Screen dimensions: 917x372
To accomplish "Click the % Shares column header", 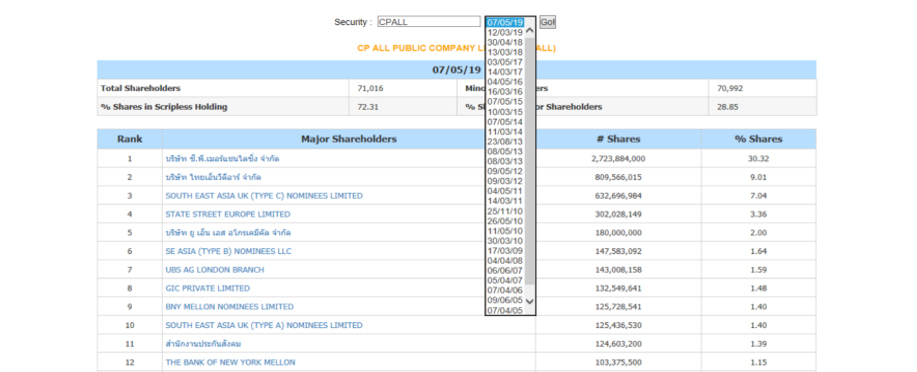I will point(759,139).
